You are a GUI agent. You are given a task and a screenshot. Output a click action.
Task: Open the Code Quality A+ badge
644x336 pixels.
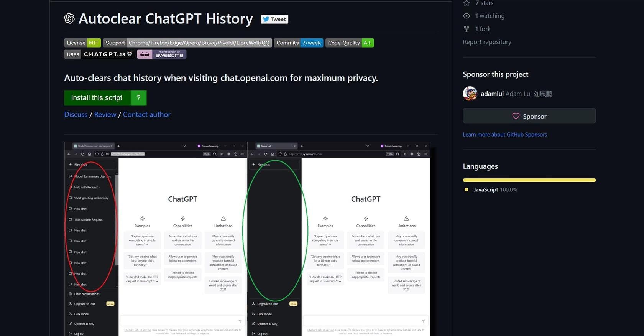tap(350, 43)
